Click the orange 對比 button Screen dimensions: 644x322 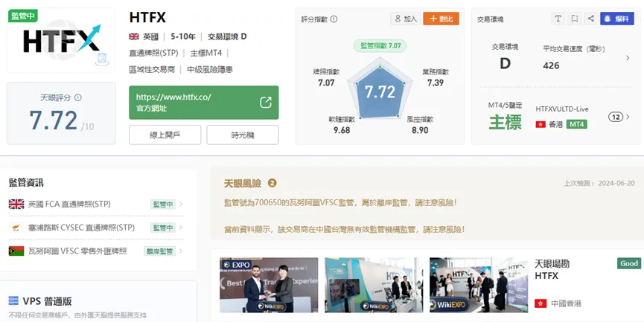(x=441, y=19)
